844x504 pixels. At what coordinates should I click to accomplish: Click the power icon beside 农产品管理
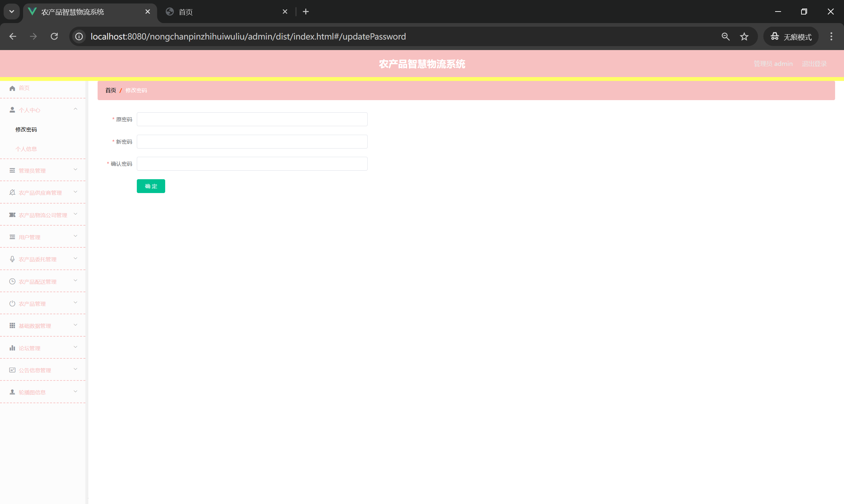(x=12, y=304)
